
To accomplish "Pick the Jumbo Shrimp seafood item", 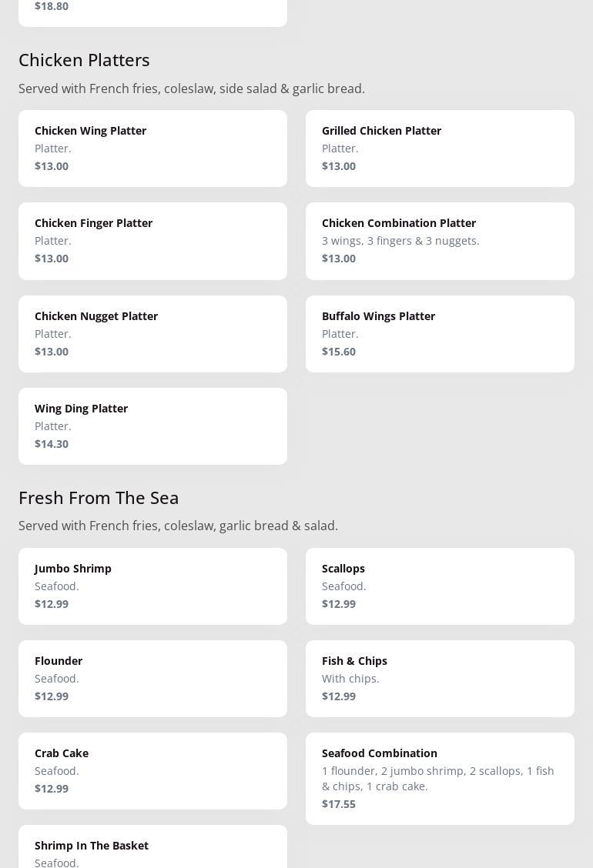I will (x=152, y=586).
